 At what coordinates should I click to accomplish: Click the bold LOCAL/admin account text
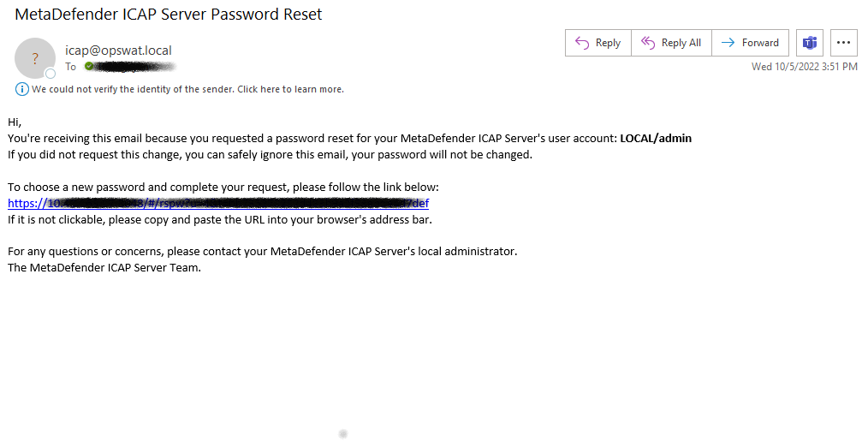click(656, 139)
